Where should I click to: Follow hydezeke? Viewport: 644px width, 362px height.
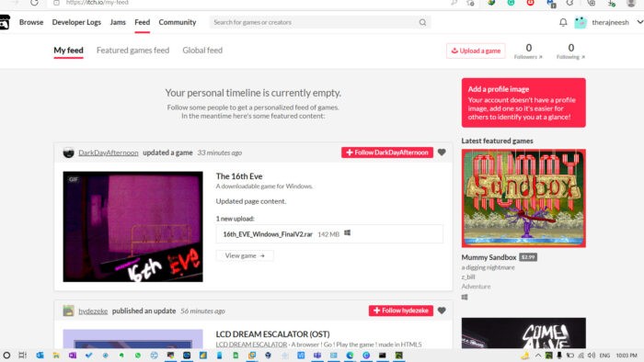point(401,311)
